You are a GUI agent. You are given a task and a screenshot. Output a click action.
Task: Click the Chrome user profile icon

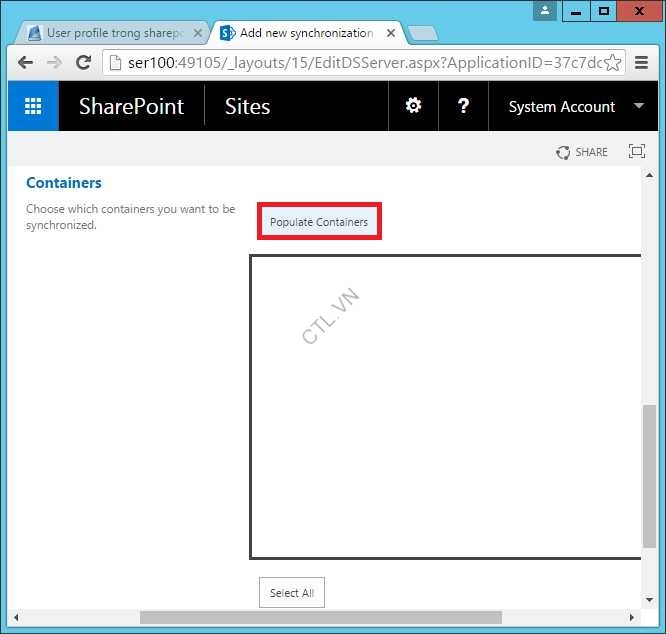tap(545, 11)
